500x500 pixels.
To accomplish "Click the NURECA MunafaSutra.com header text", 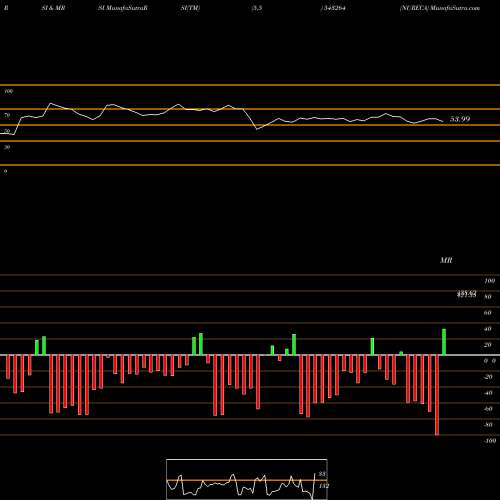I will 440,8.
